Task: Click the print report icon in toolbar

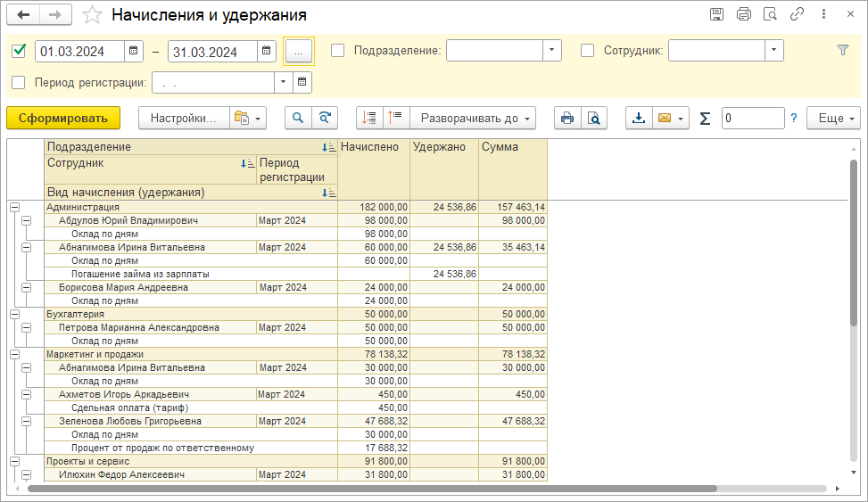Action: coord(566,118)
